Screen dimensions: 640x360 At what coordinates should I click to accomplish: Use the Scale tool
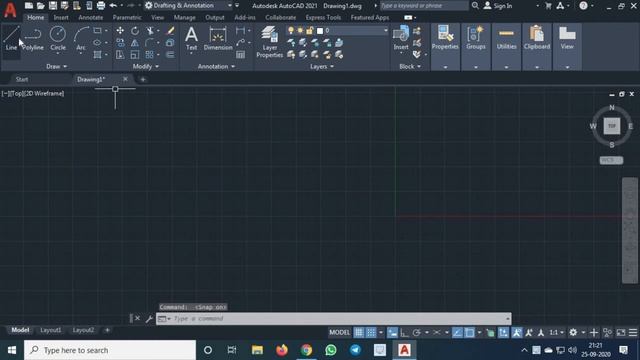[135, 54]
